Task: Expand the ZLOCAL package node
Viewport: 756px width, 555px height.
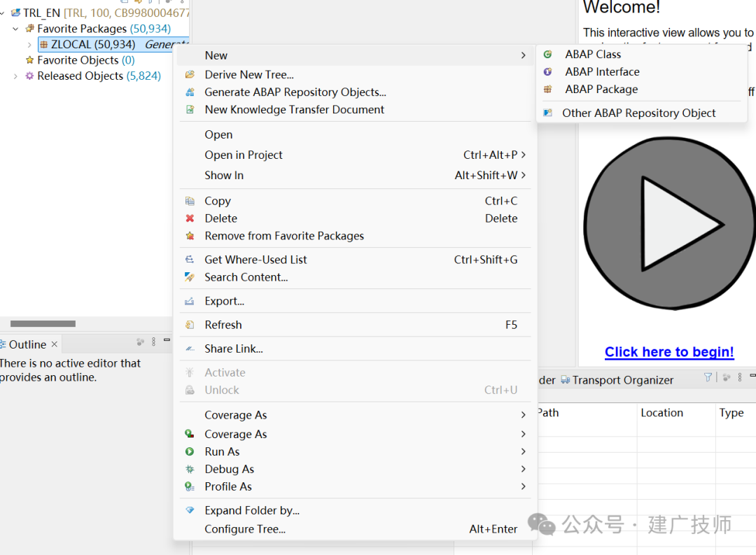Action: point(29,45)
